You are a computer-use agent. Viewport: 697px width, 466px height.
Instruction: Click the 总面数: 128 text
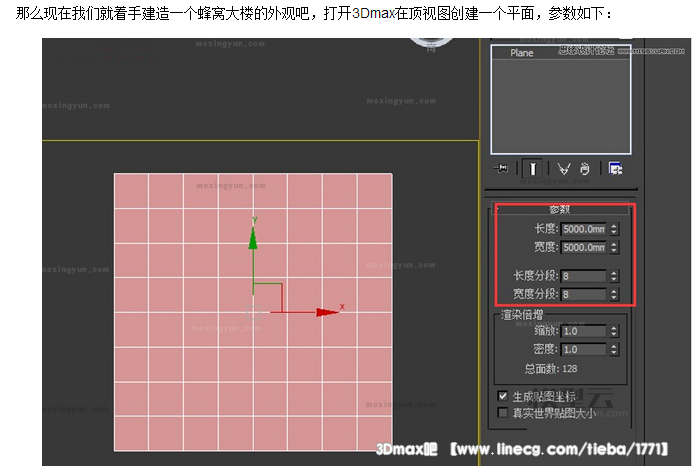pos(551,369)
